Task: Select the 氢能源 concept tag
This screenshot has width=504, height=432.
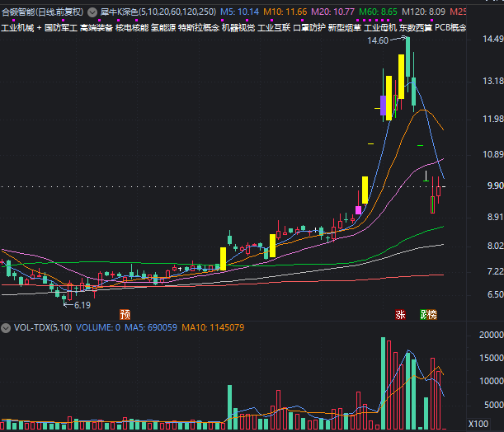Action: click(x=163, y=28)
